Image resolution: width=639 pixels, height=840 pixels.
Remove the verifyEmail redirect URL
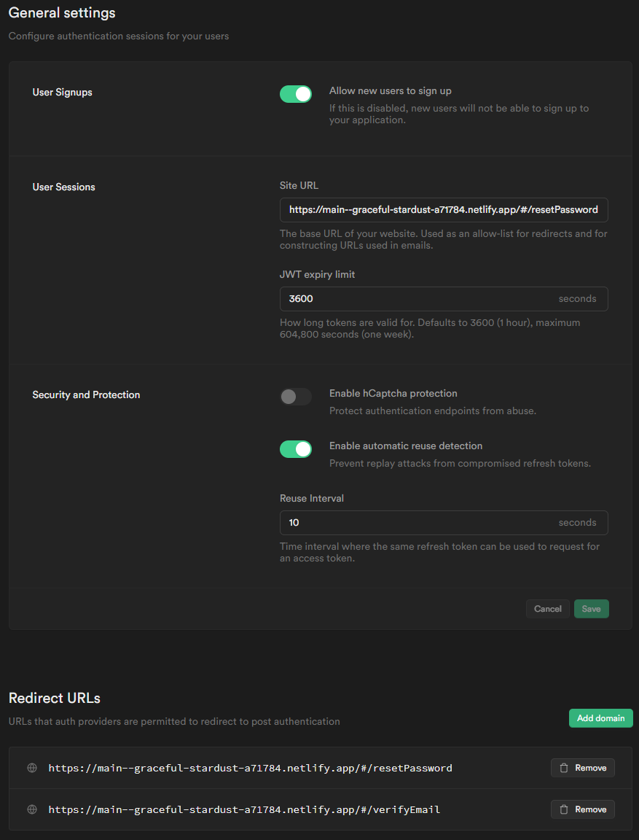point(582,809)
